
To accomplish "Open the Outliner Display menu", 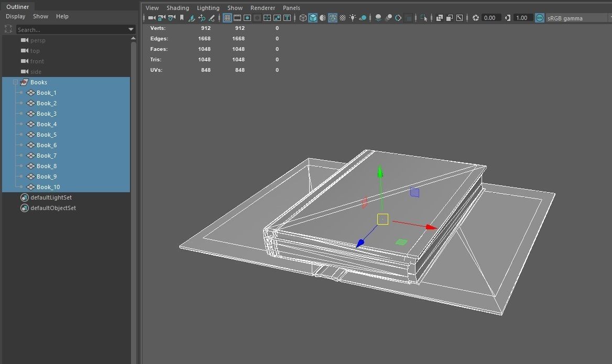I will coord(16,16).
